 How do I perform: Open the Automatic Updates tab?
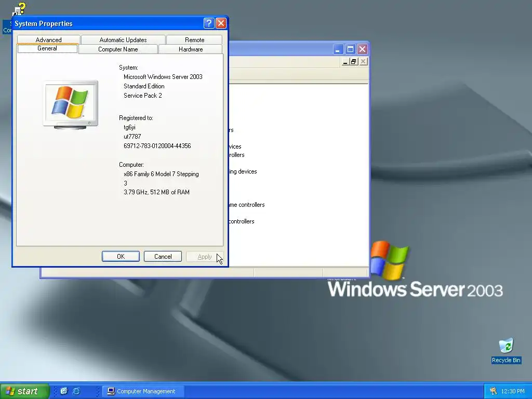point(123,39)
